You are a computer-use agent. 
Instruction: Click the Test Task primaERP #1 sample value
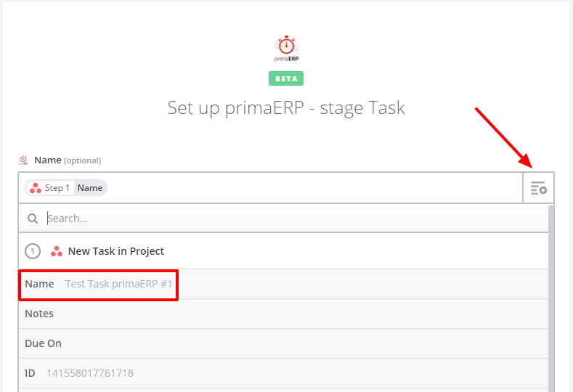point(118,284)
